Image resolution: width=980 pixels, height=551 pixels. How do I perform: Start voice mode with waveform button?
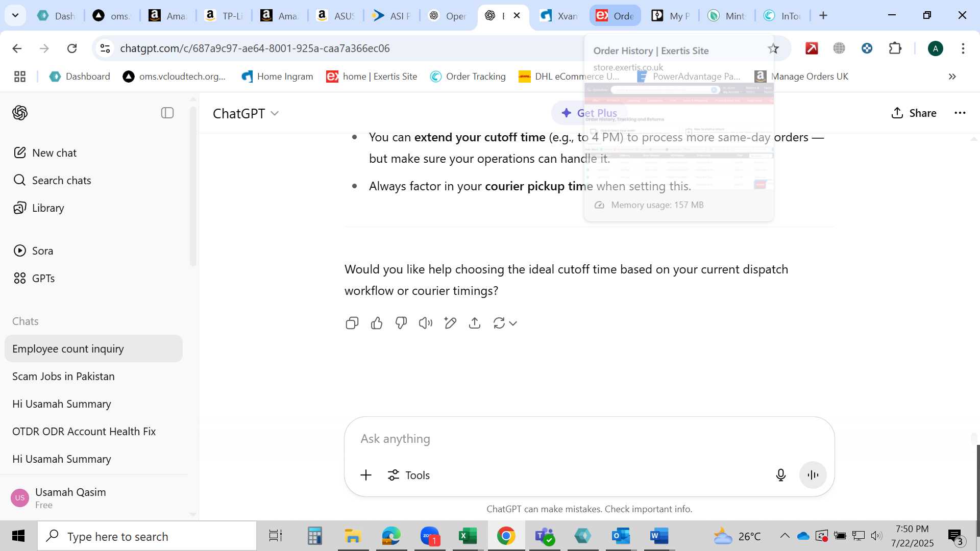click(813, 475)
